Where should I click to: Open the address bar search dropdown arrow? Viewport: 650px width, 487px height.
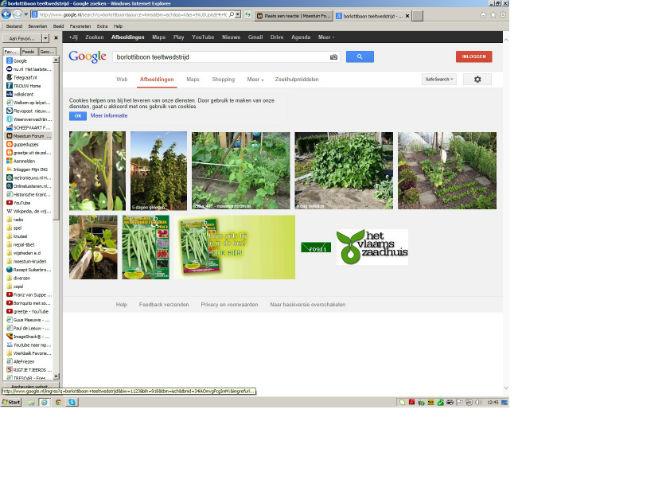[238, 15]
